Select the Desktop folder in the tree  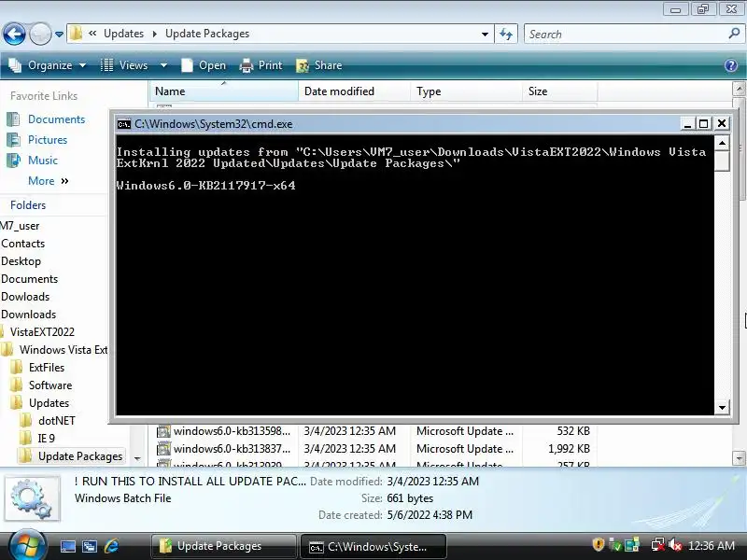click(x=21, y=261)
